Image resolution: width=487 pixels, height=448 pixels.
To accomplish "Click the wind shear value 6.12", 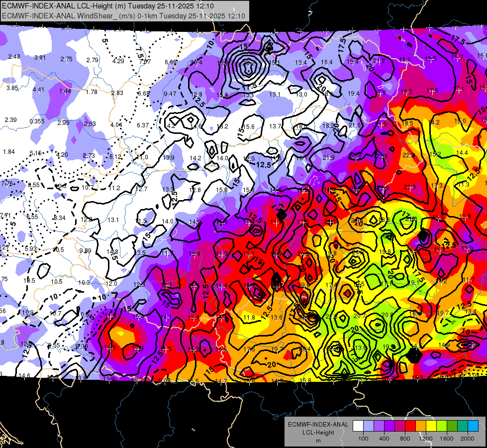I will click(x=115, y=157).
